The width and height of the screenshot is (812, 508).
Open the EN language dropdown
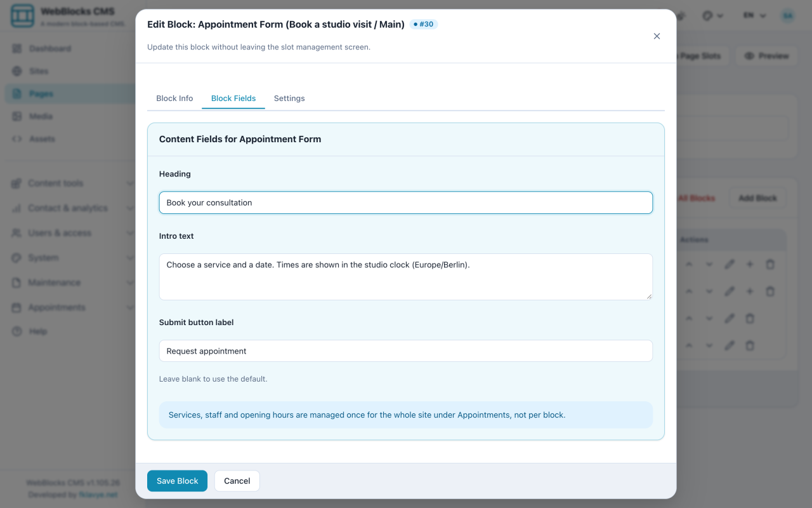(755, 16)
